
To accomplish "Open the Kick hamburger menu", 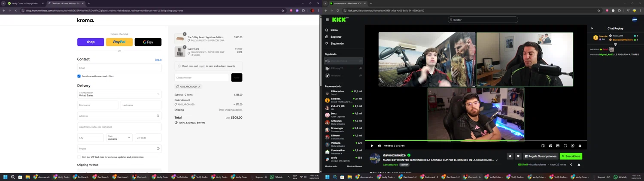I will [x=327, y=20].
